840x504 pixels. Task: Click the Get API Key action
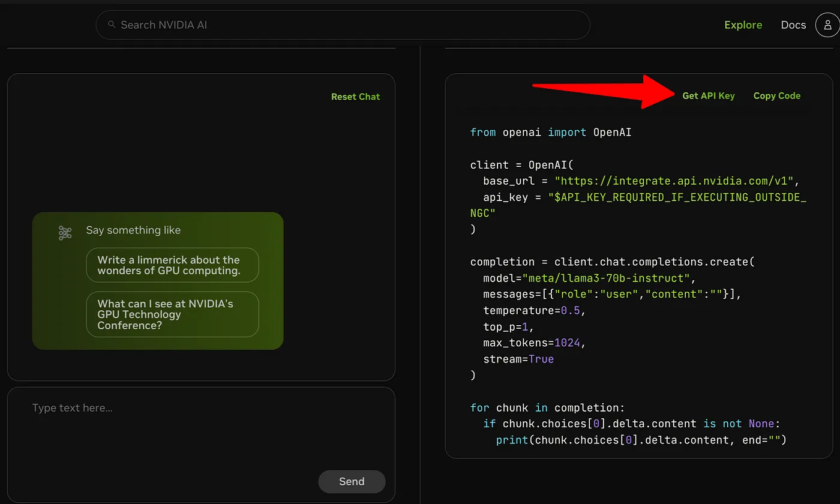(x=709, y=95)
